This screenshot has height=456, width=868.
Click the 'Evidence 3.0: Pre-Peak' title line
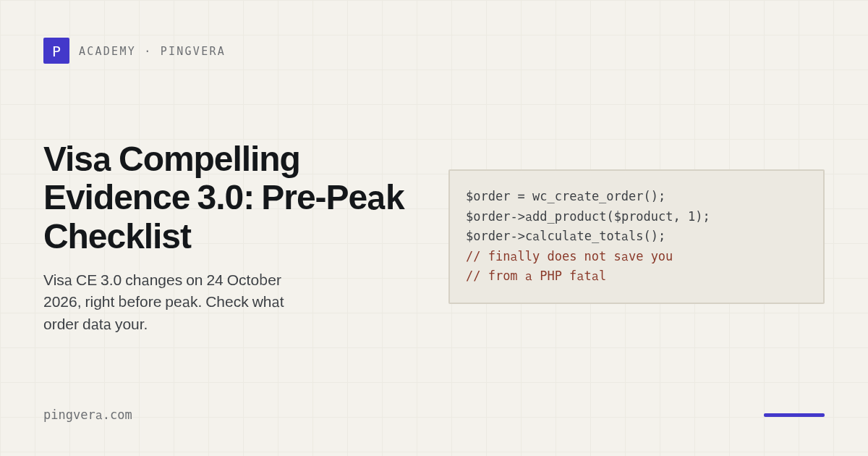pos(224,197)
